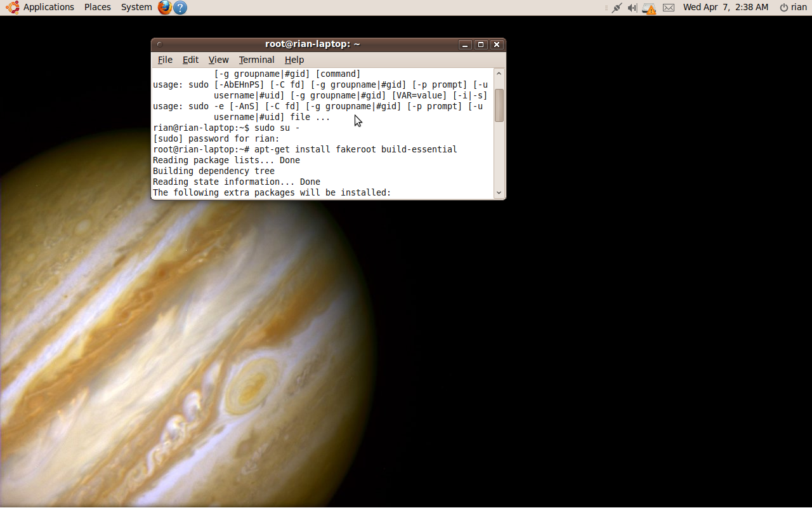Click the 'usage: sudo [-AbEHnPS]' line
The height and width of the screenshot is (508, 812).
[320, 84]
